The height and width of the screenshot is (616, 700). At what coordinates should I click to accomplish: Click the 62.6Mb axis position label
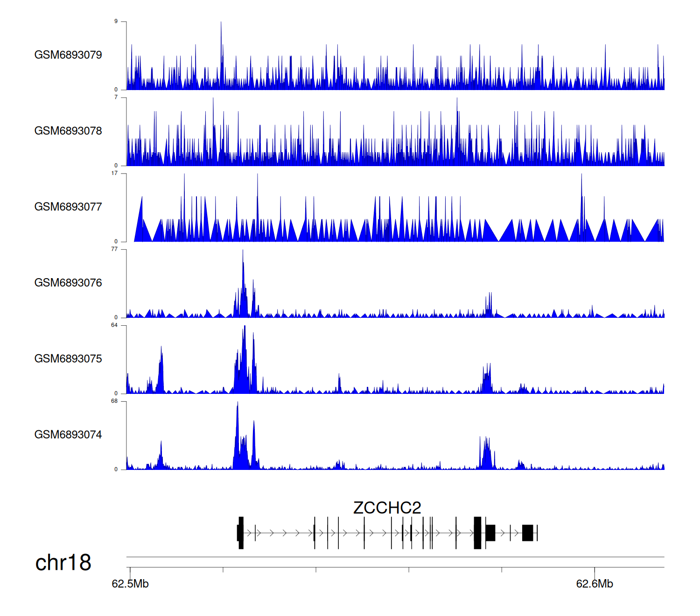(x=595, y=584)
